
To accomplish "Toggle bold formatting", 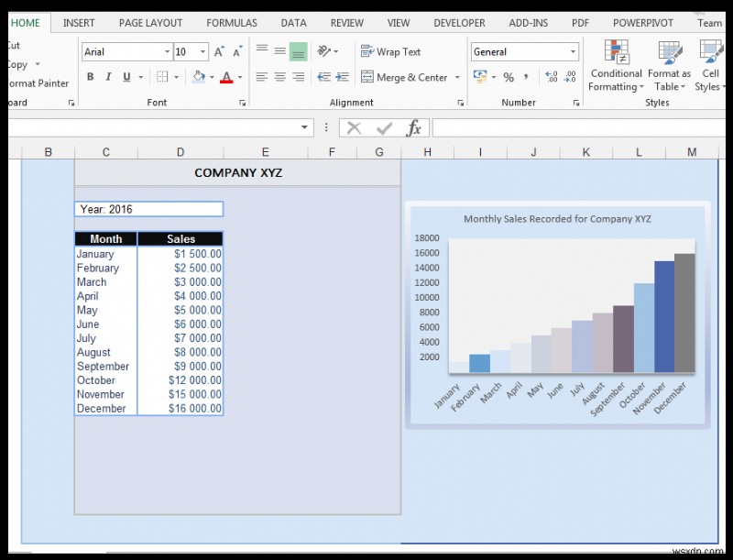I will [x=90, y=77].
